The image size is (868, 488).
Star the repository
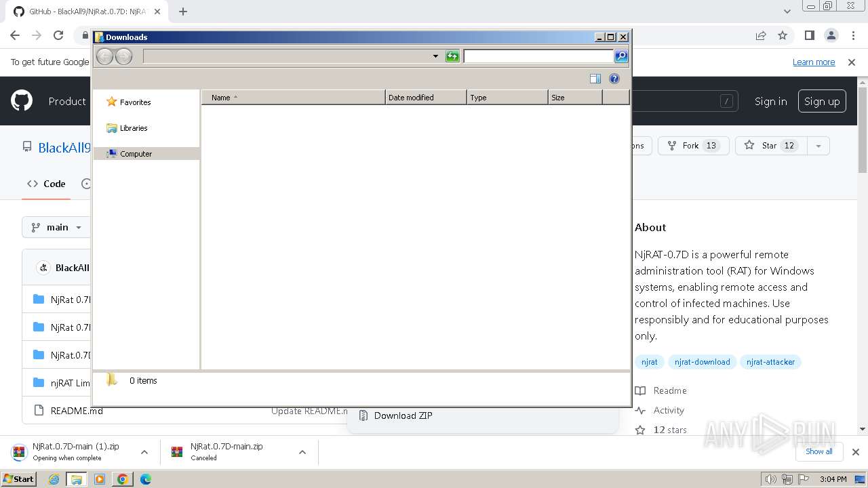click(771, 146)
